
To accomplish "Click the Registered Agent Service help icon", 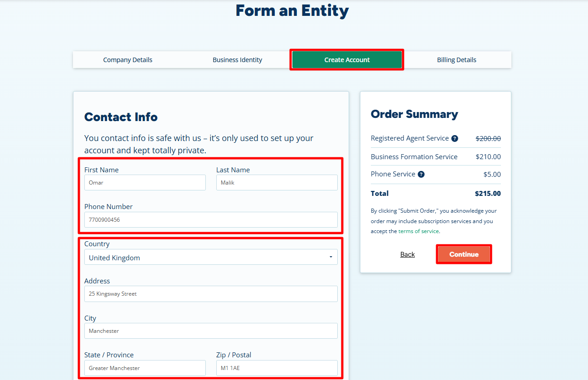I will coord(454,138).
